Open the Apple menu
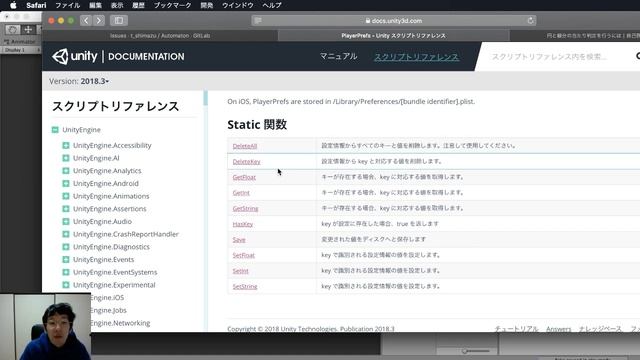 coord(13,5)
